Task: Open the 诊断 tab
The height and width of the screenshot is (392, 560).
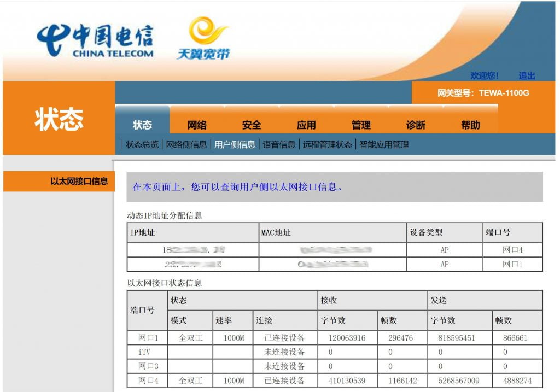Action: [x=416, y=125]
